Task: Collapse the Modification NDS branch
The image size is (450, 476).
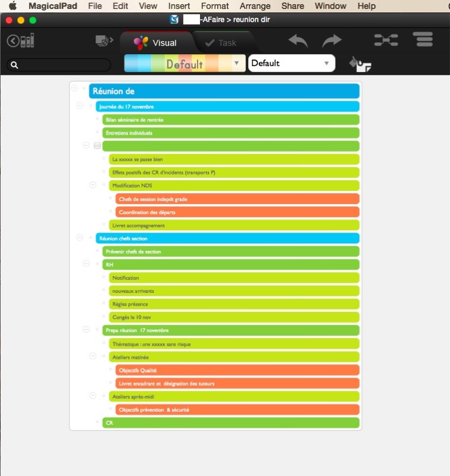Action: pyautogui.click(x=93, y=185)
